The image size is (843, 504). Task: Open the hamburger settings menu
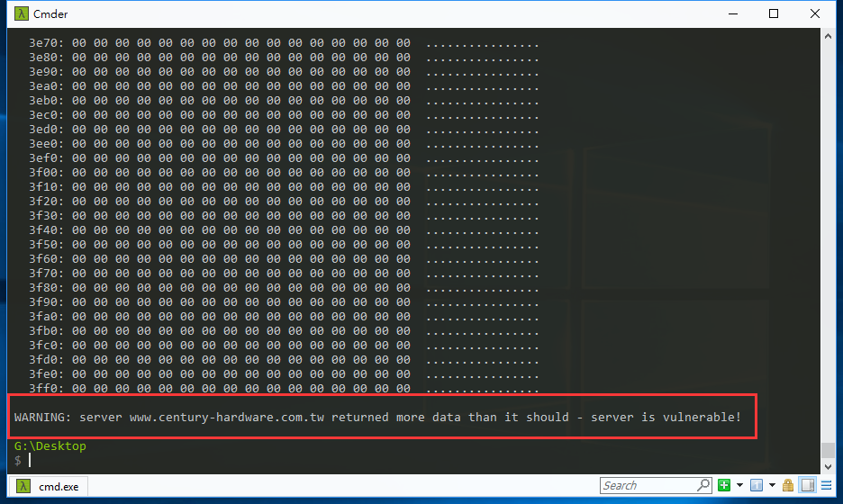[826, 485]
